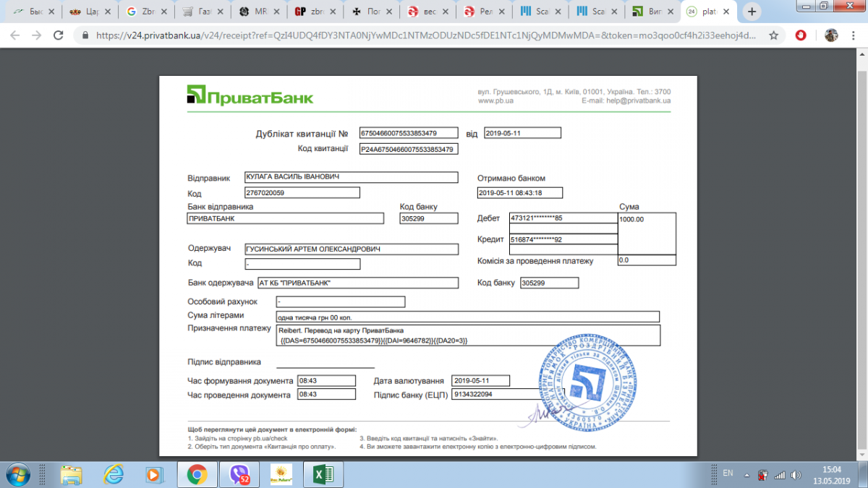Viewport: 868px width, 488px height.
Task: Click sender bank field ПРИВАТБАНК
Action: [x=285, y=218]
